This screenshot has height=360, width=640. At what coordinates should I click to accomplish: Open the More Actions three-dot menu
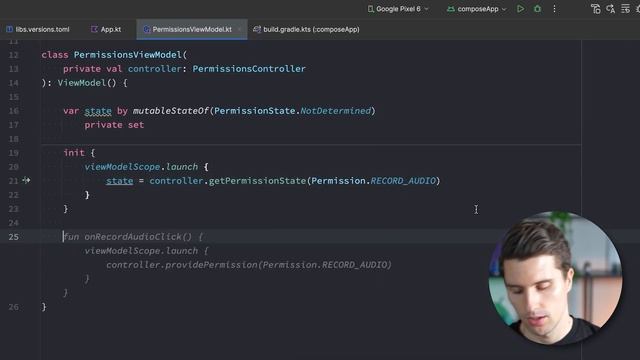coord(554,9)
